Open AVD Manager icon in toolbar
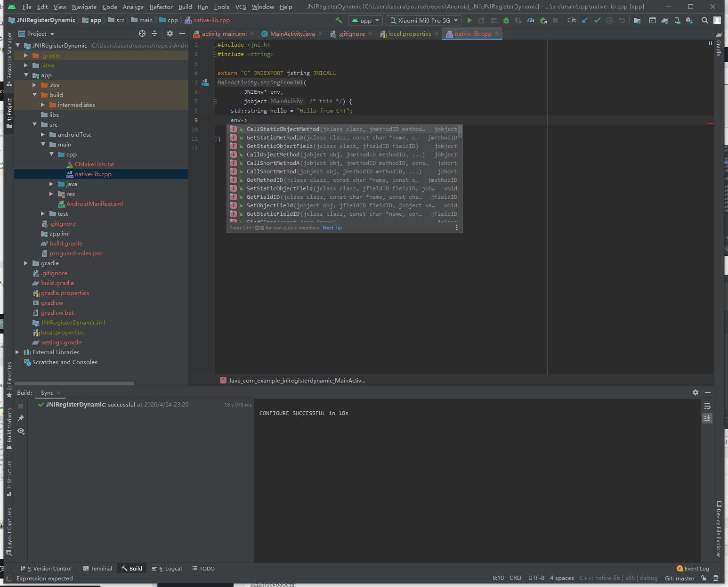Viewport: 728px width, 587px height. click(677, 20)
